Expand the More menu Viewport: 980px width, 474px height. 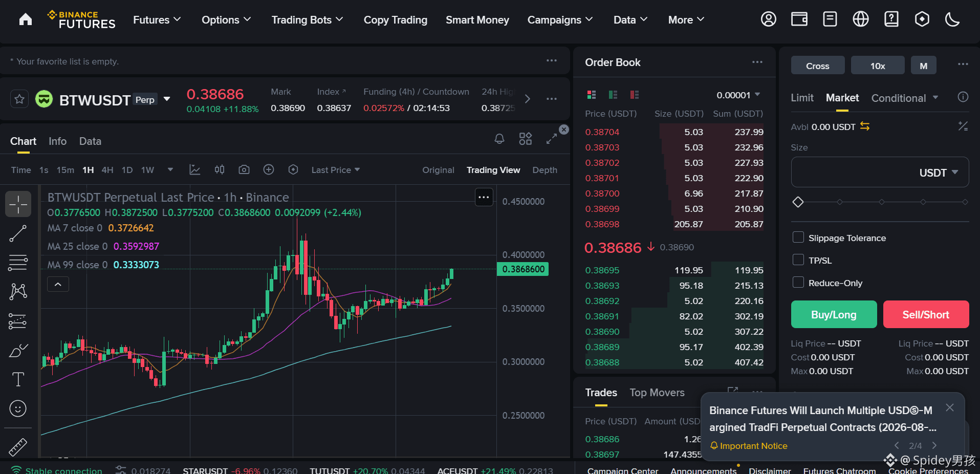click(686, 20)
